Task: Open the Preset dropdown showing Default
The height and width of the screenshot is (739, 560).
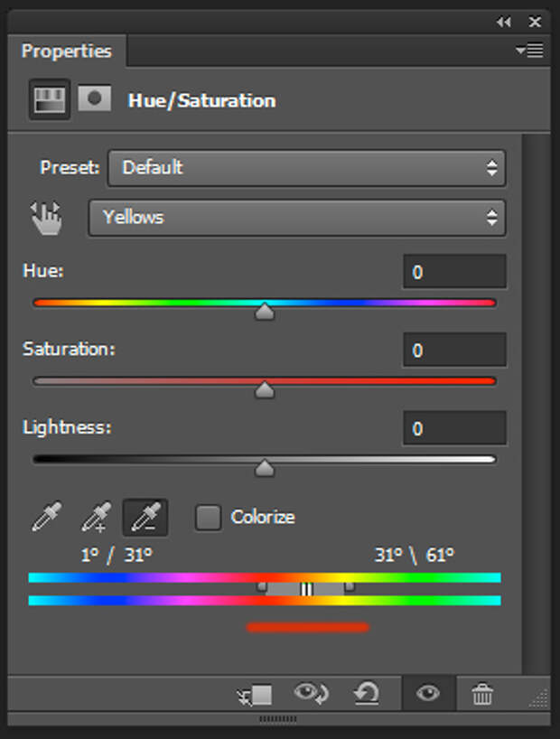Action: click(x=306, y=168)
